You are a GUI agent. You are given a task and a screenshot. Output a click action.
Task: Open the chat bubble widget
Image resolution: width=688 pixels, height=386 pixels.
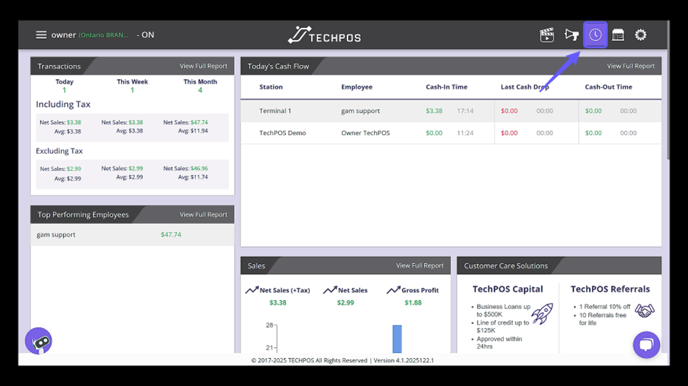646,345
